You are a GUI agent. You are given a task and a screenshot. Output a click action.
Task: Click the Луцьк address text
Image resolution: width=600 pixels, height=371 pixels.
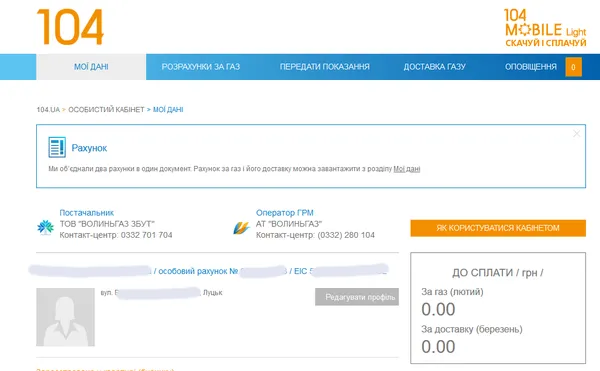(x=212, y=293)
